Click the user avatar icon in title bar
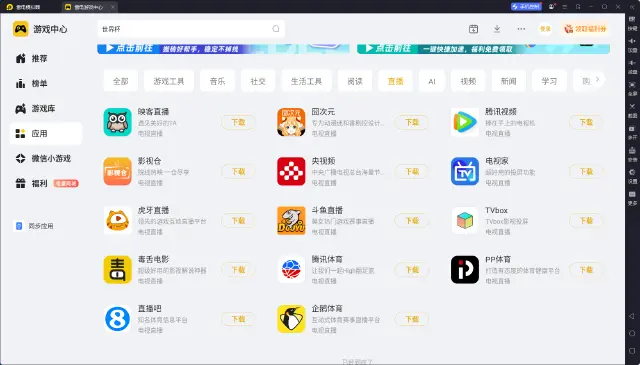This screenshot has width=640, height=365. (552, 7)
